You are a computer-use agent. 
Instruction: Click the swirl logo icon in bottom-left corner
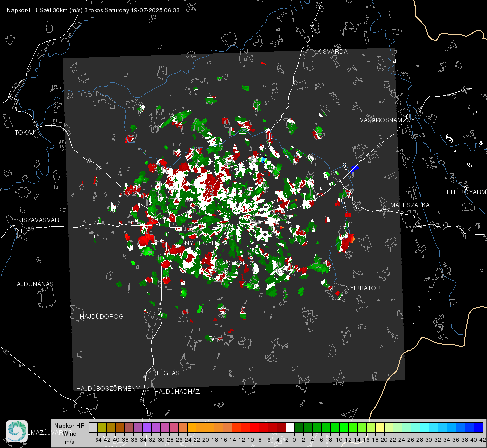17,431
